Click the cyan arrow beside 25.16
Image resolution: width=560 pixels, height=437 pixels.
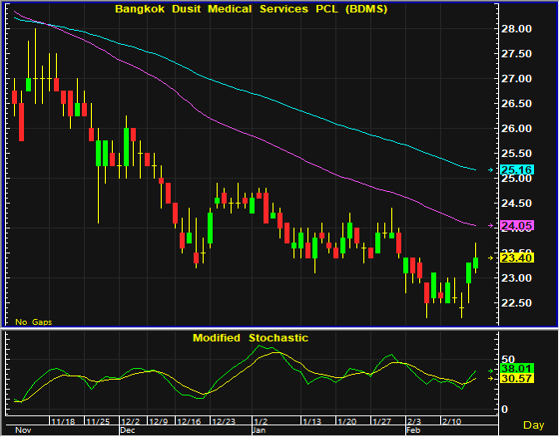[491, 170]
